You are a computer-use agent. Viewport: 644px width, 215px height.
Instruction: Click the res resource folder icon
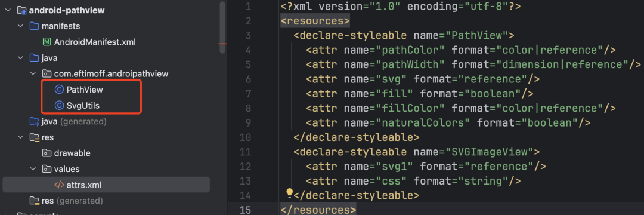click(x=35, y=138)
